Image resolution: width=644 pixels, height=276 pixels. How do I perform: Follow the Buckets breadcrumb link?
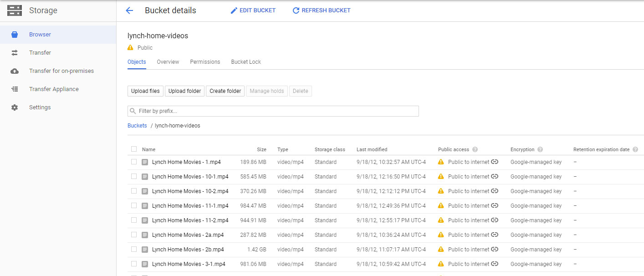137,126
